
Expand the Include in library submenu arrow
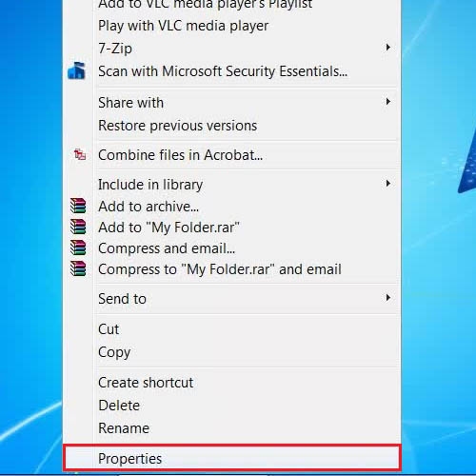(x=387, y=184)
